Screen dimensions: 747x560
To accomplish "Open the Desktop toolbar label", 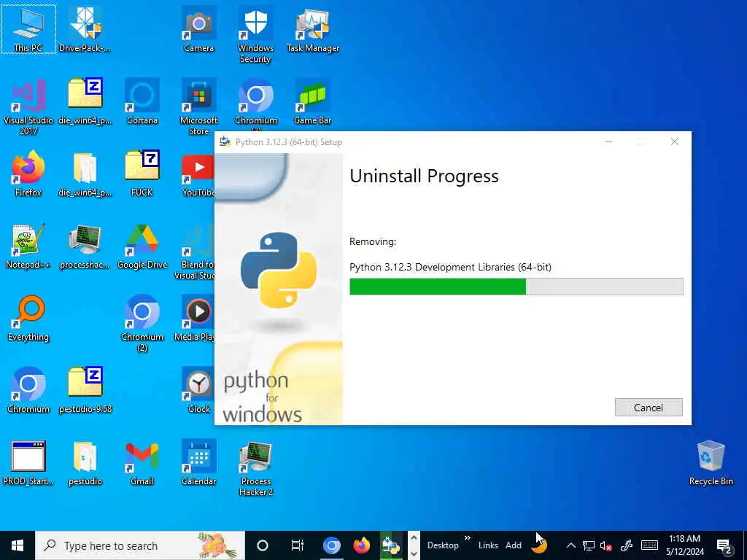I will [443, 545].
